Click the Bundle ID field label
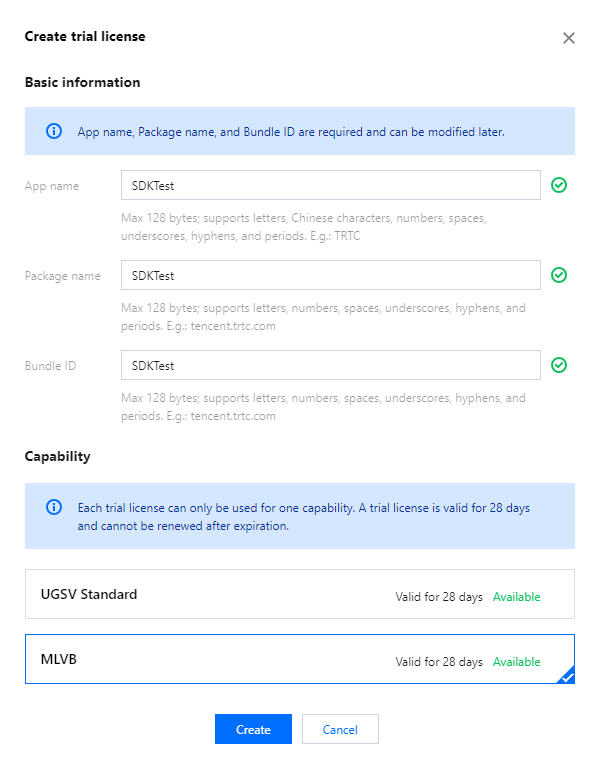Viewport: 600px width, 769px height. click(50, 366)
